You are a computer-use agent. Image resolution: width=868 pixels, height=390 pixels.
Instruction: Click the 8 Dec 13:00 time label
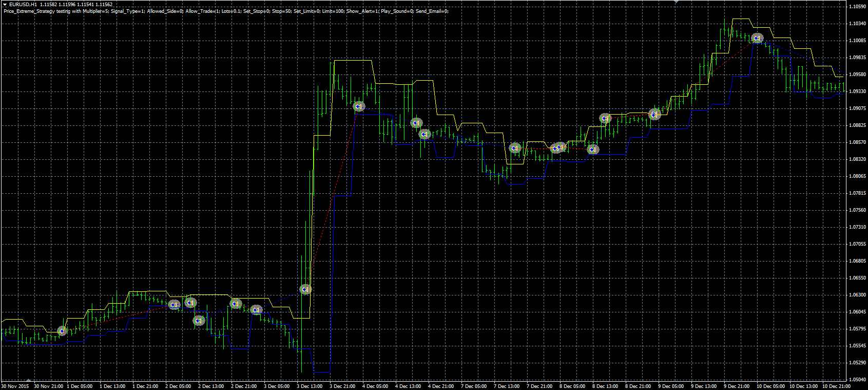click(x=605, y=386)
